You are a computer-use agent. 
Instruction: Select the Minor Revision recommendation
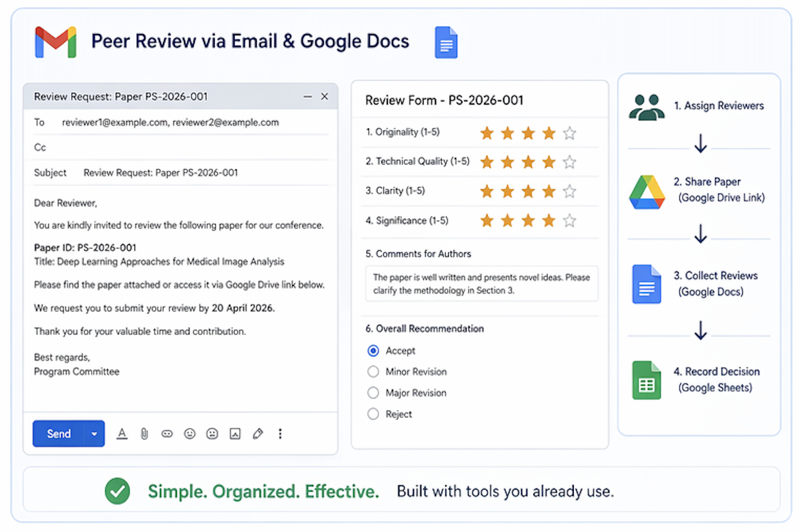373,371
